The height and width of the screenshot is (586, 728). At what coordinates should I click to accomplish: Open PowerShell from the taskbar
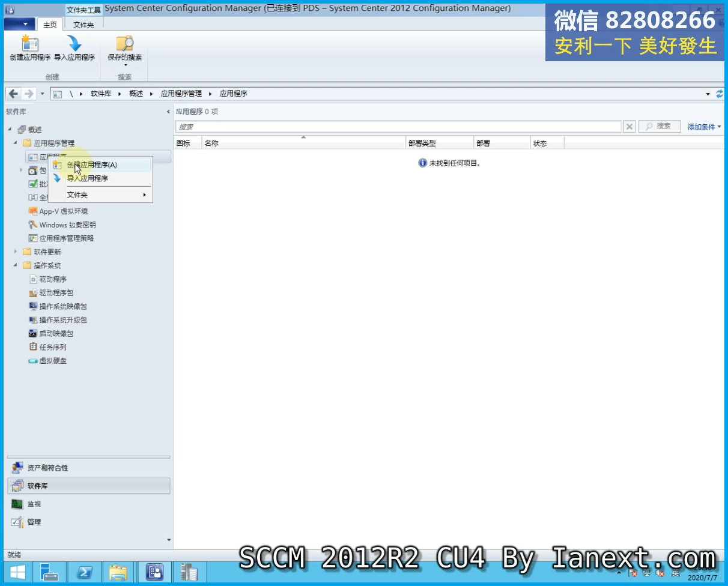coord(85,572)
